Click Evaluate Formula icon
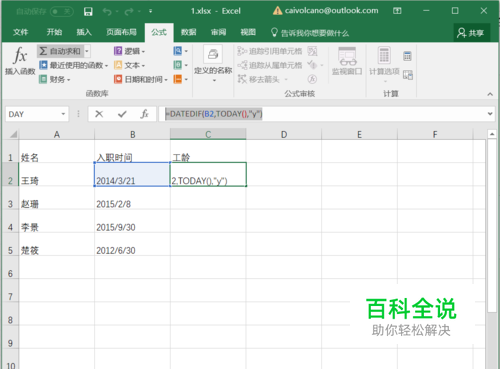Image resolution: width=500 pixels, height=369 pixels. (312, 79)
